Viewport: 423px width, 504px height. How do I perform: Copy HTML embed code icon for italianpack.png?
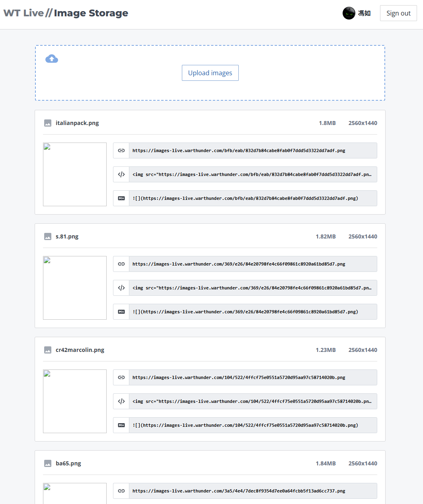point(121,174)
